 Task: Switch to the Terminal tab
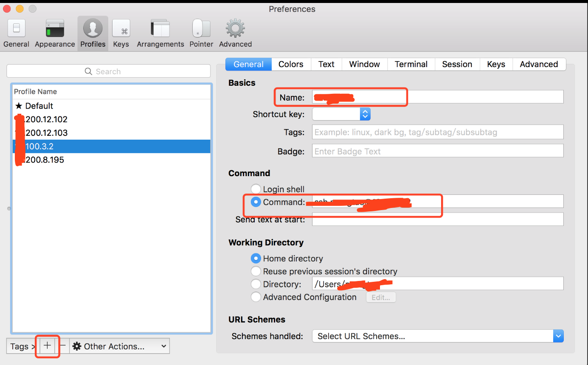[411, 64]
